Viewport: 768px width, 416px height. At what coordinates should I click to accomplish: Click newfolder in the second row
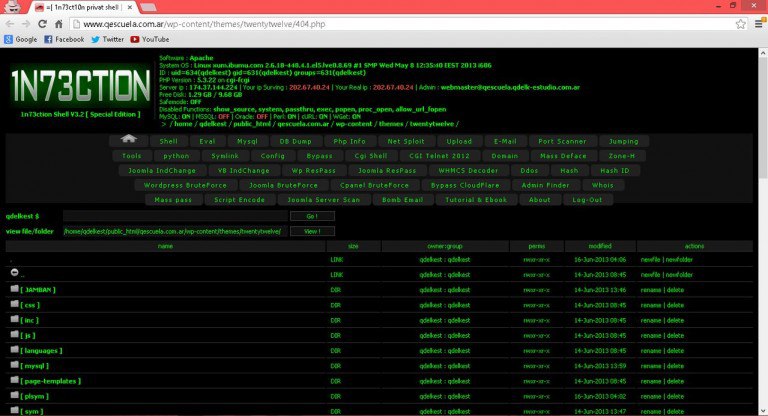coord(679,275)
